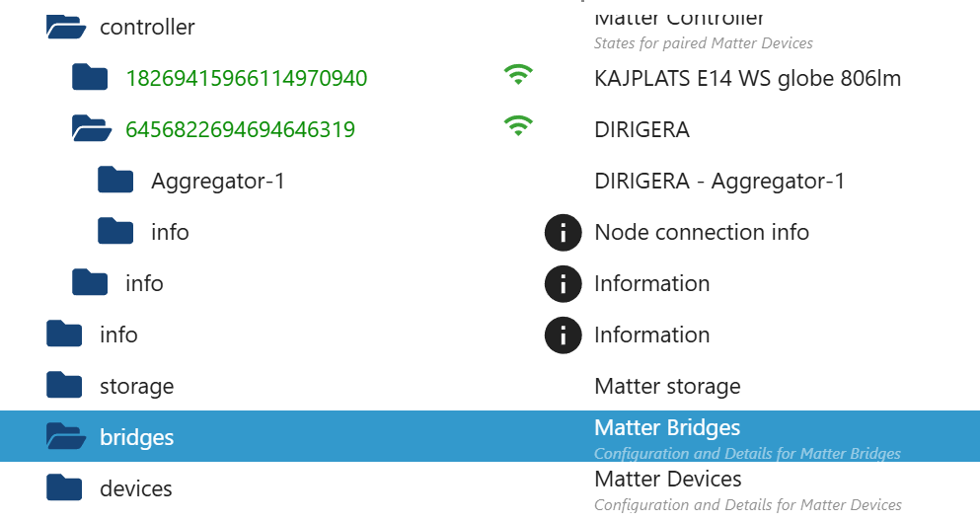Click the wifi icon beside KAJPLATS

[518, 75]
